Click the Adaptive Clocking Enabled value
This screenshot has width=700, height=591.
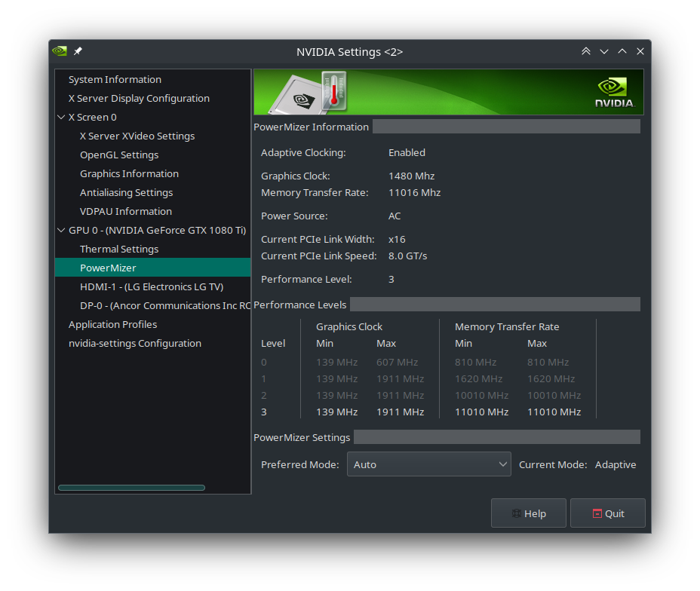[407, 152]
